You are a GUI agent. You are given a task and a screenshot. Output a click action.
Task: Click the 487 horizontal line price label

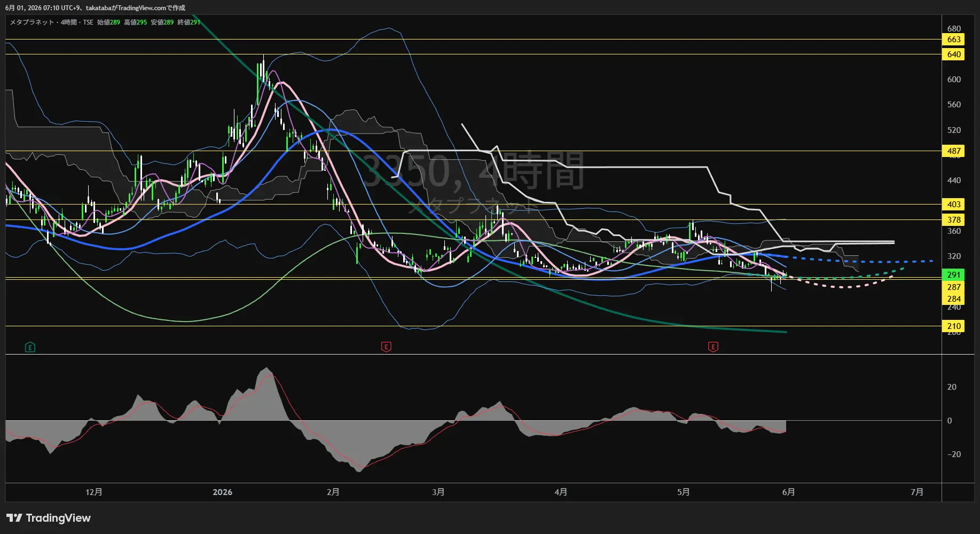click(954, 151)
